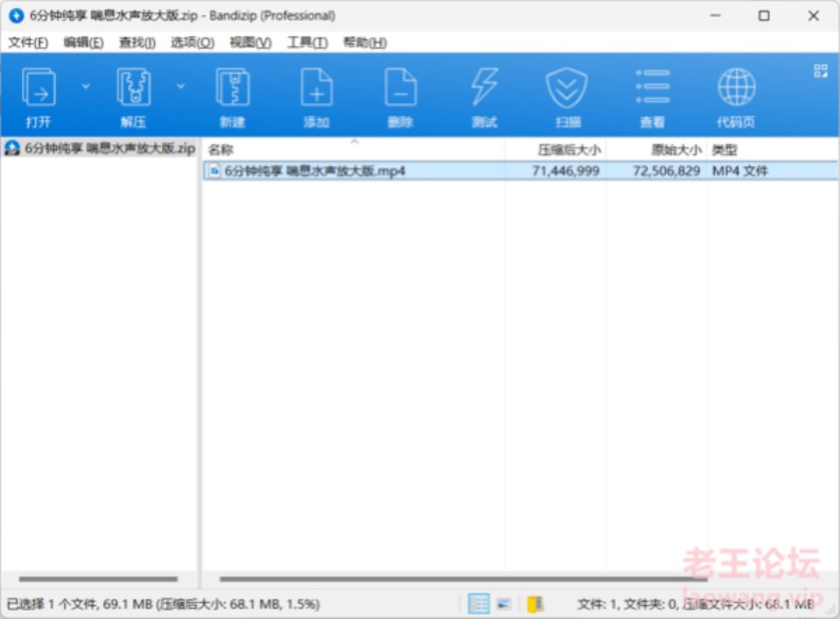
Task: Click the Add (添加) file icon
Action: (317, 87)
